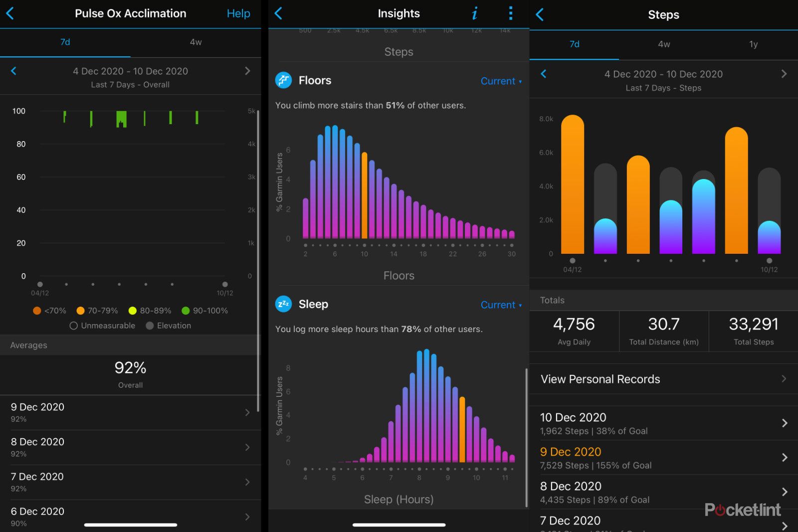Tap the back arrow on Pulse Ox Acclimation
The height and width of the screenshot is (532, 798).
pos(10,13)
